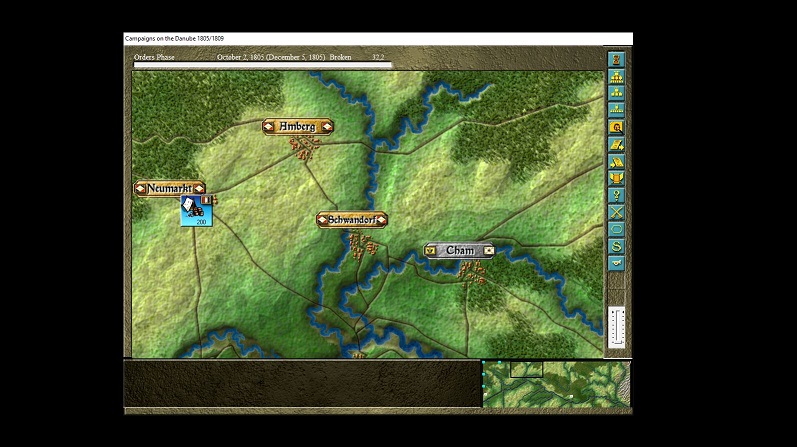Image resolution: width=797 pixels, height=447 pixels.
Task: Select the supply depot unit marked 200
Action: (197, 211)
